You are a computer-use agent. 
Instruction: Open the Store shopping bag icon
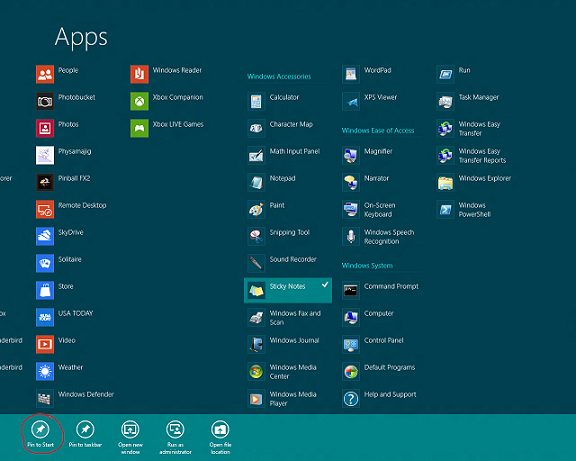(x=45, y=290)
